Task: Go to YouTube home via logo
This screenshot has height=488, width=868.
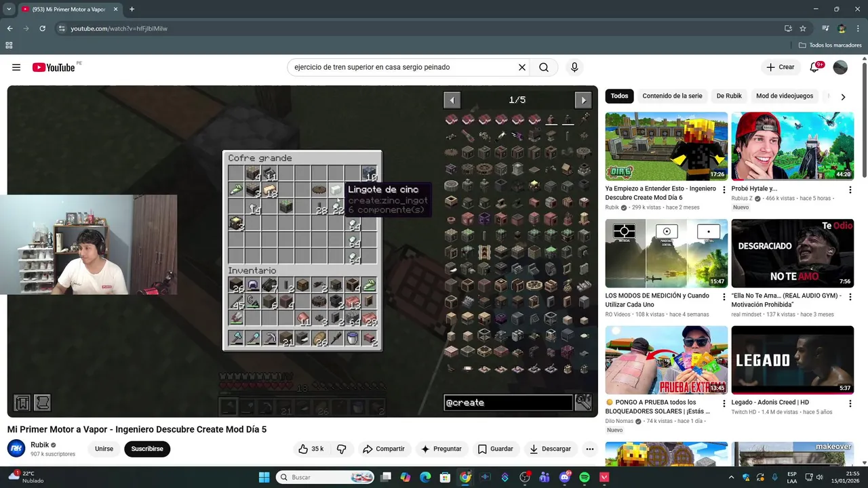Action: (54, 67)
